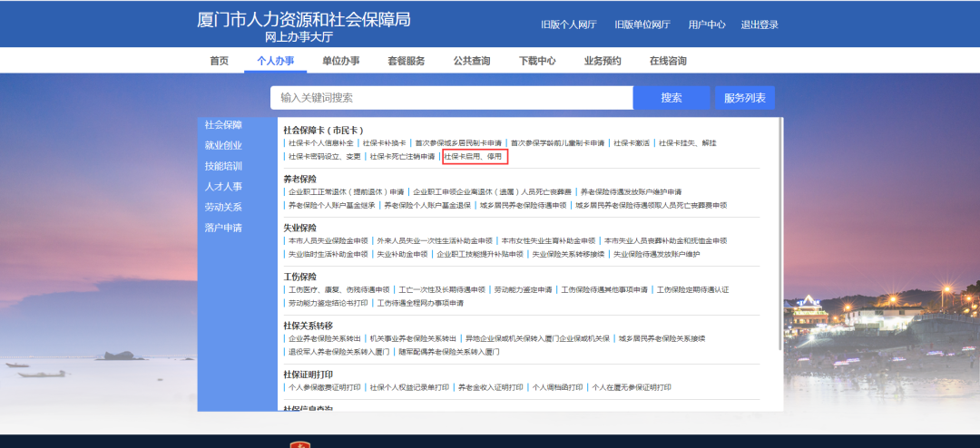Click 旧版个人网厅 header link
This screenshot has width=980, height=448.
[568, 24]
